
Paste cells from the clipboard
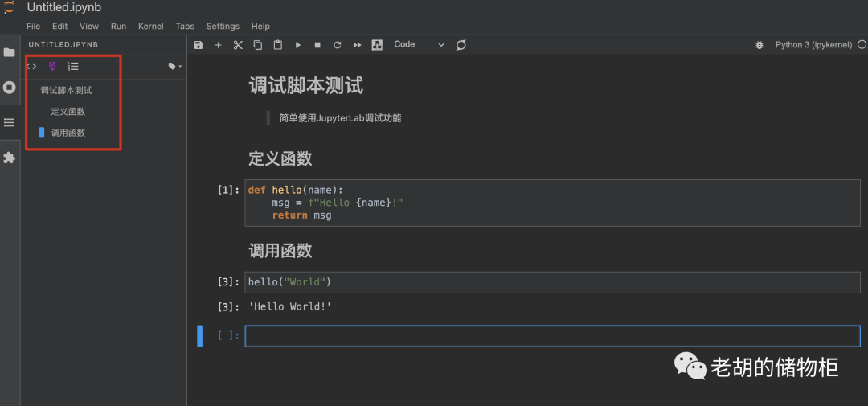click(278, 45)
